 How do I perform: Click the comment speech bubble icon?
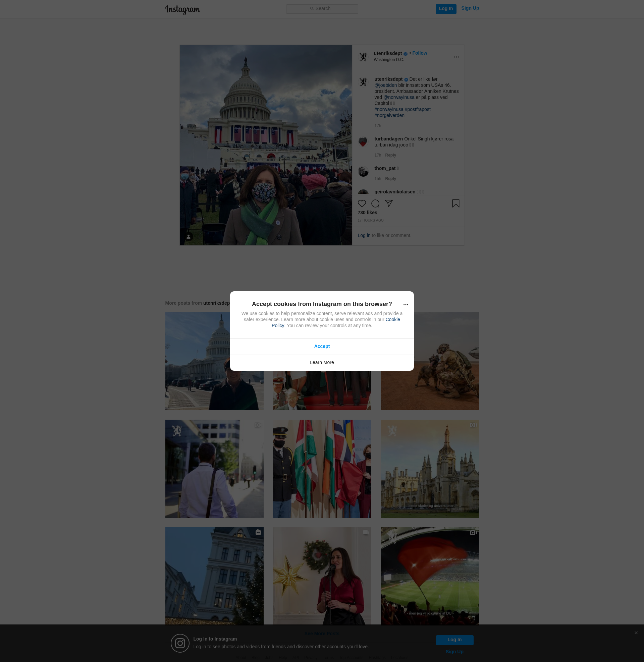point(375,203)
